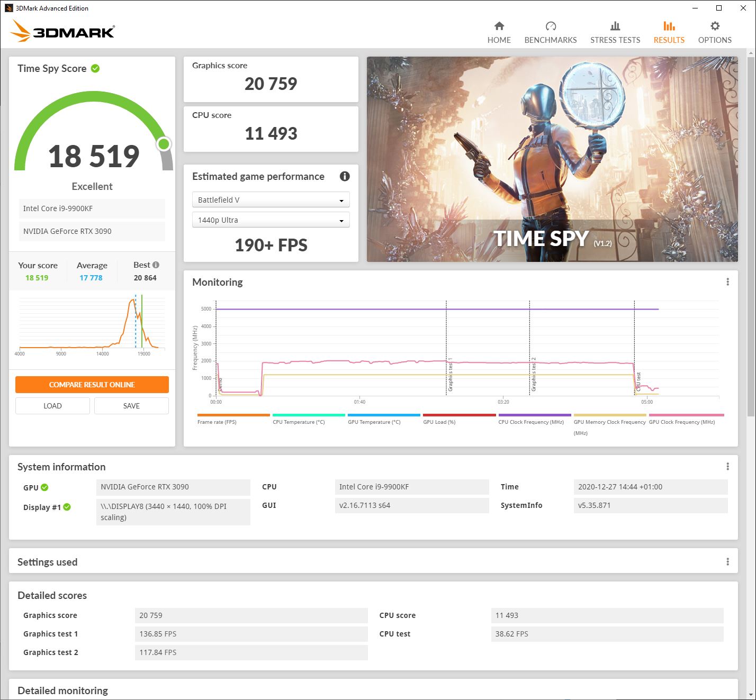Click the vertical scrollbar thumb
The height and width of the screenshot is (700, 756).
point(751,235)
